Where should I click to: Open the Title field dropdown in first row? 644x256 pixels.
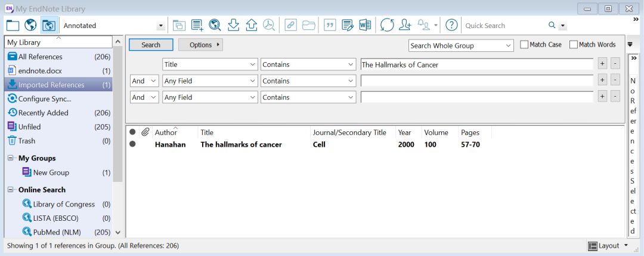point(210,64)
